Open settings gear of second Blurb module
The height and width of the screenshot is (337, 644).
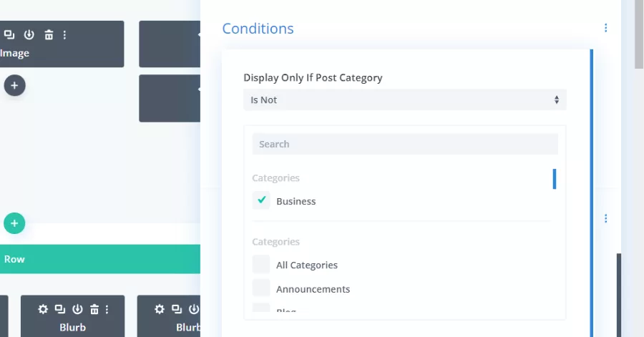pyautogui.click(x=160, y=309)
